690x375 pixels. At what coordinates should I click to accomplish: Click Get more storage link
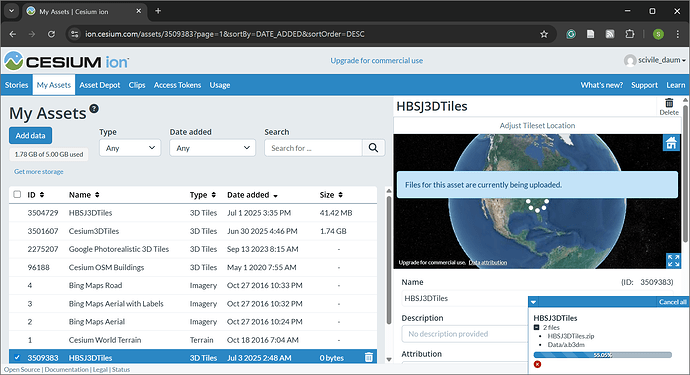pos(39,172)
